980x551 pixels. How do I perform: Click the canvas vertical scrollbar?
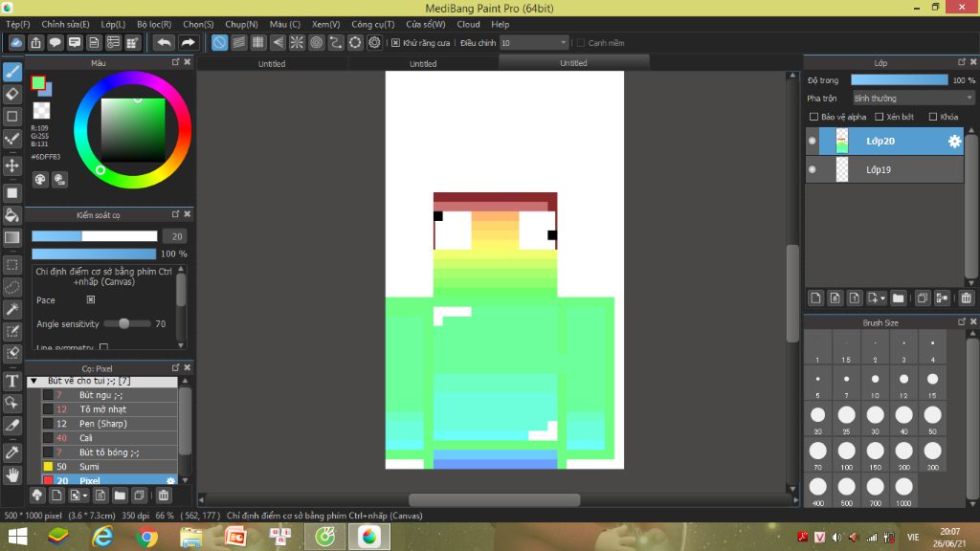point(792,294)
